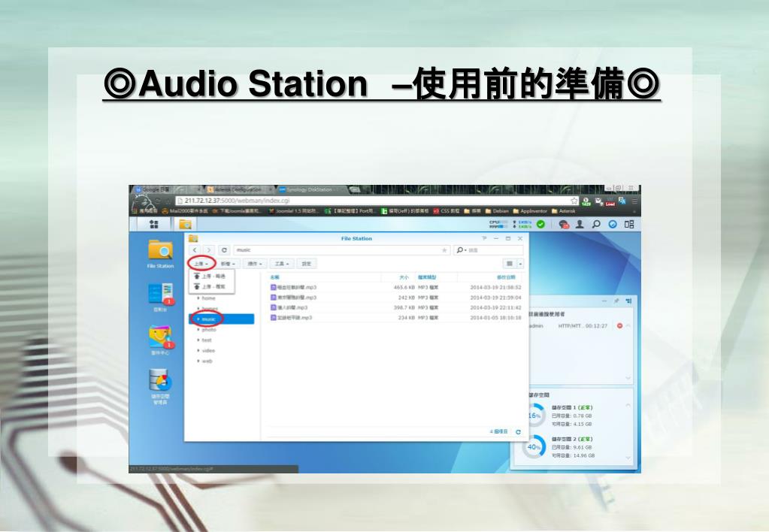
Task: Refresh the File Station folder view
Action: coord(224,250)
